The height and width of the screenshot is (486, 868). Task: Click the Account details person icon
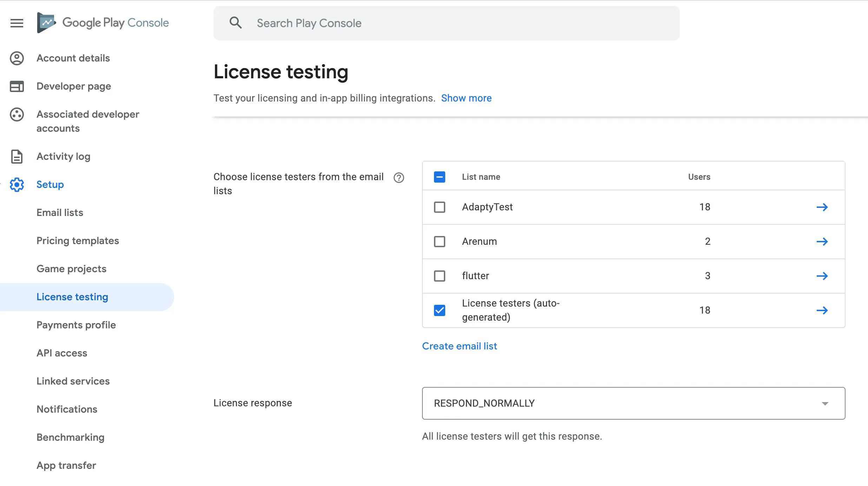pos(17,58)
